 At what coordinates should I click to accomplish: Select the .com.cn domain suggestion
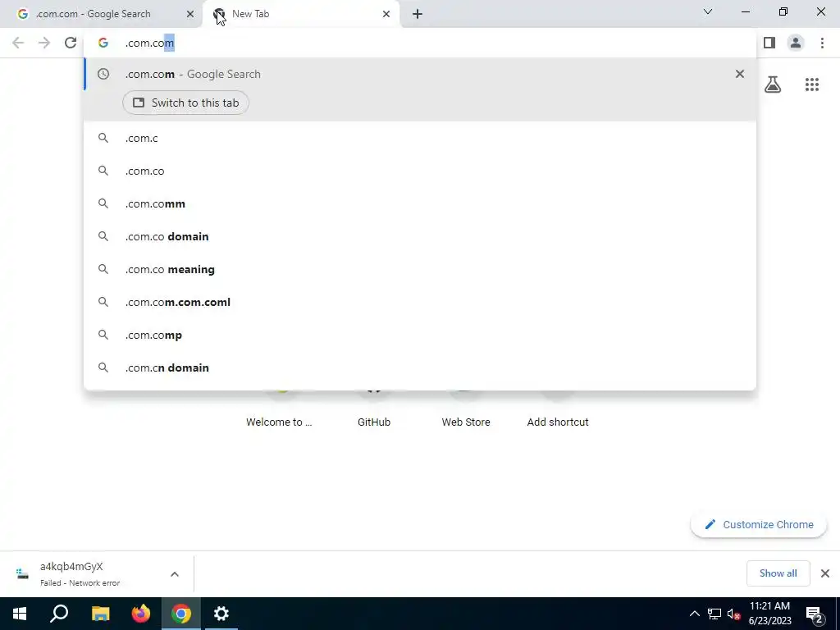coord(420,367)
